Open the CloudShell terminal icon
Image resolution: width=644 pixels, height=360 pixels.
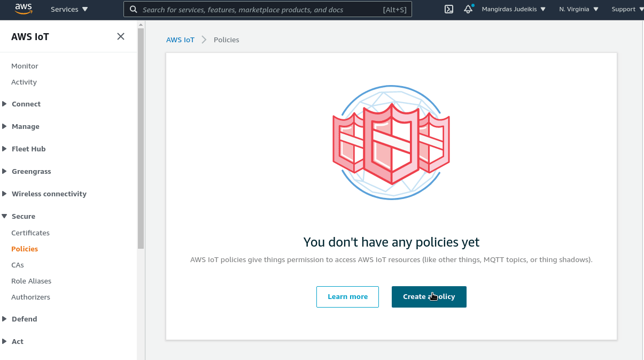[449, 9]
